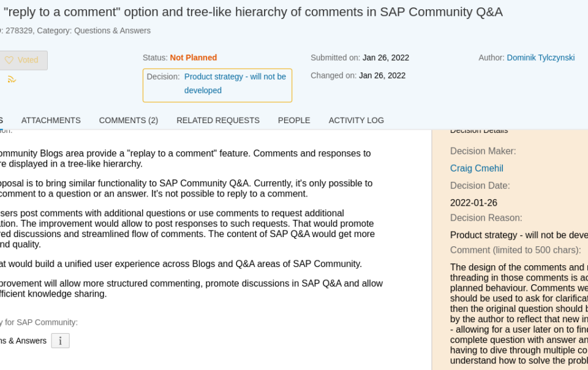The image size is (588, 370).
Task: Follow the Product strategy decision link
Action: [235, 83]
